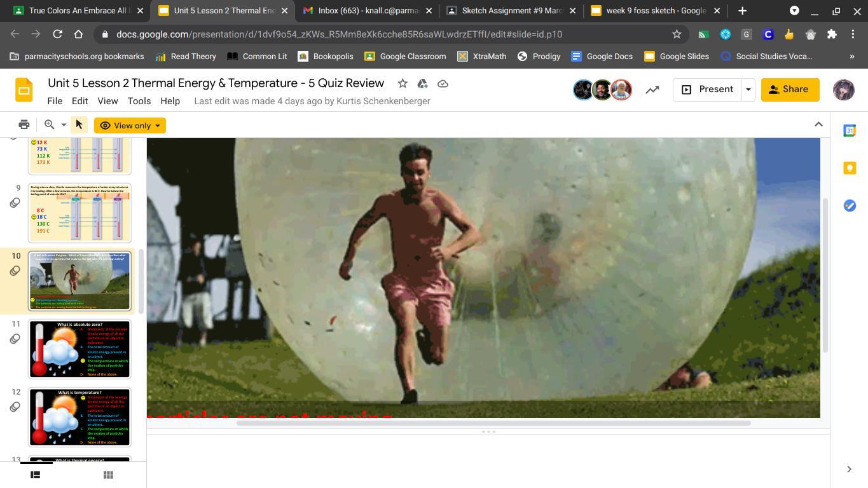
Task: Switch to the True Colors tab
Action: pyautogui.click(x=78, y=11)
